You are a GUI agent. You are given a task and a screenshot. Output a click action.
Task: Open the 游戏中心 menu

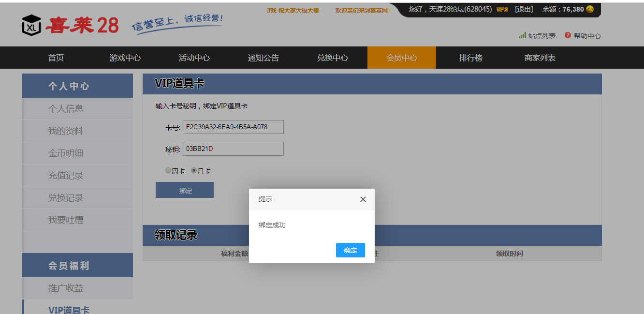tap(125, 58)
